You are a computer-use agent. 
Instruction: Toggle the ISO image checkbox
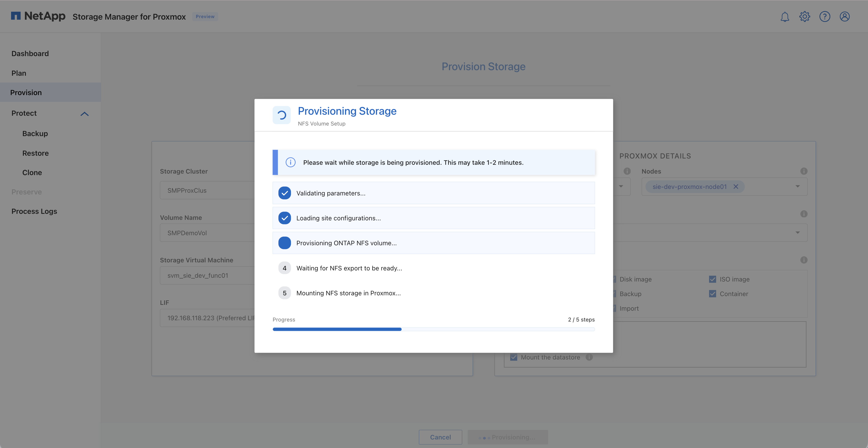point(712,279)
